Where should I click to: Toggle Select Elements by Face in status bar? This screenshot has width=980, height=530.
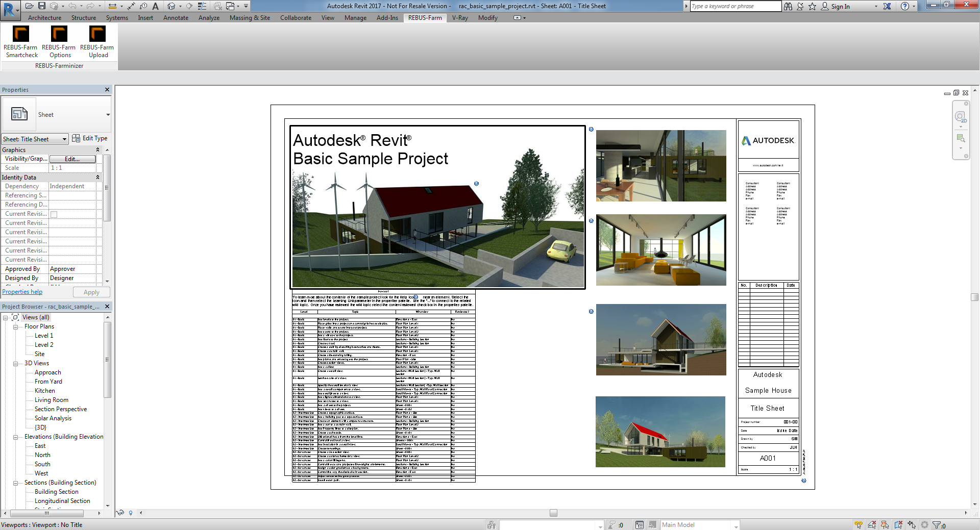898,525
